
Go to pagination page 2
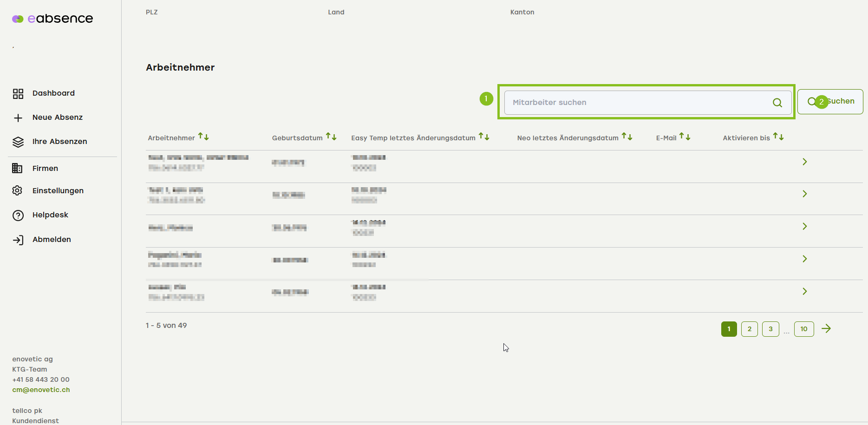tap(749, 329)
